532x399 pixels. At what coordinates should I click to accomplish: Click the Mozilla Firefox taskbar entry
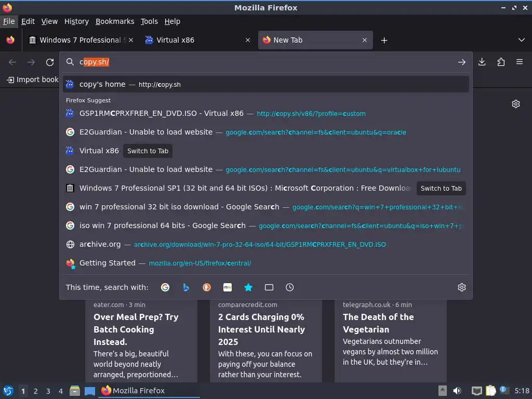point(149,391)
